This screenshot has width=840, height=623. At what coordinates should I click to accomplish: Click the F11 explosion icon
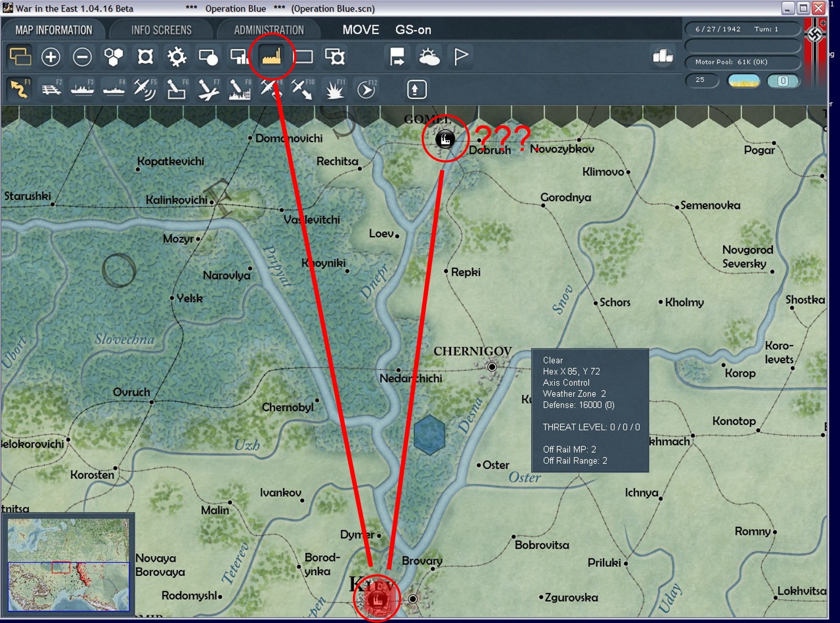(335, 89)
